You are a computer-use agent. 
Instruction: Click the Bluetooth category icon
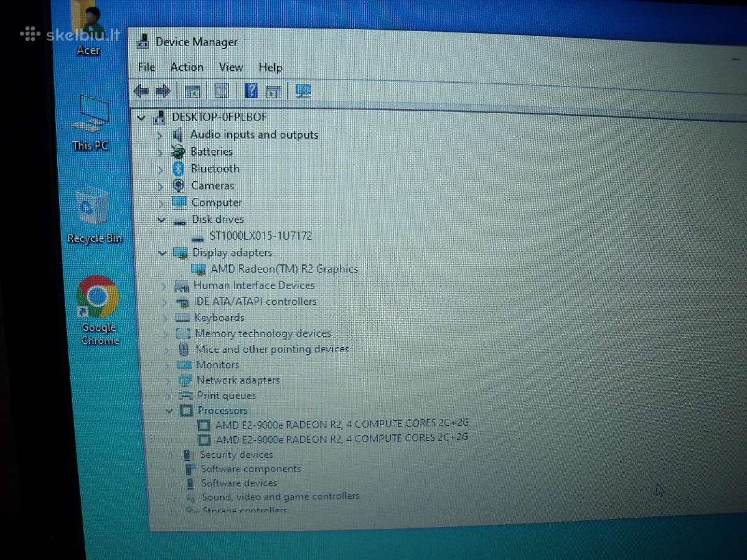[x=179, y=168]
